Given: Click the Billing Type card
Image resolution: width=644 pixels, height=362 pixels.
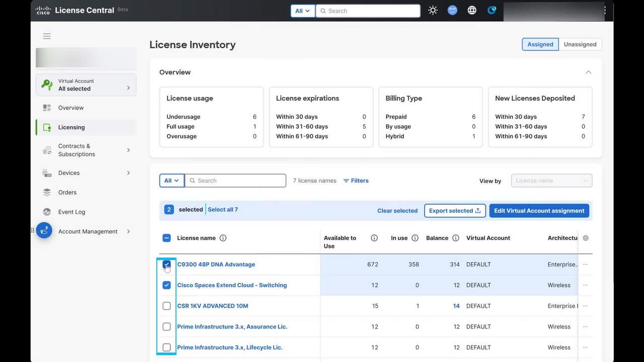Looking at the screenshot, I should (431, 117).
